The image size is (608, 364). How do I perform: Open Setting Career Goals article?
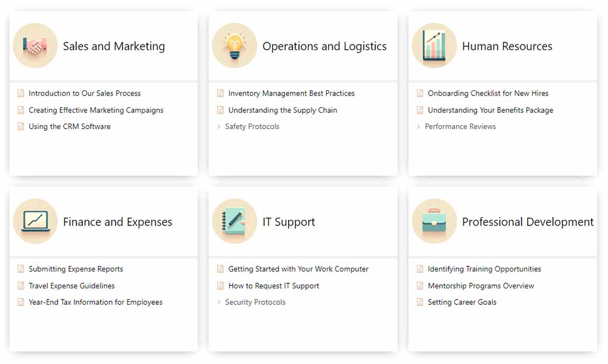pyautogui.click(x=462, y=302)
